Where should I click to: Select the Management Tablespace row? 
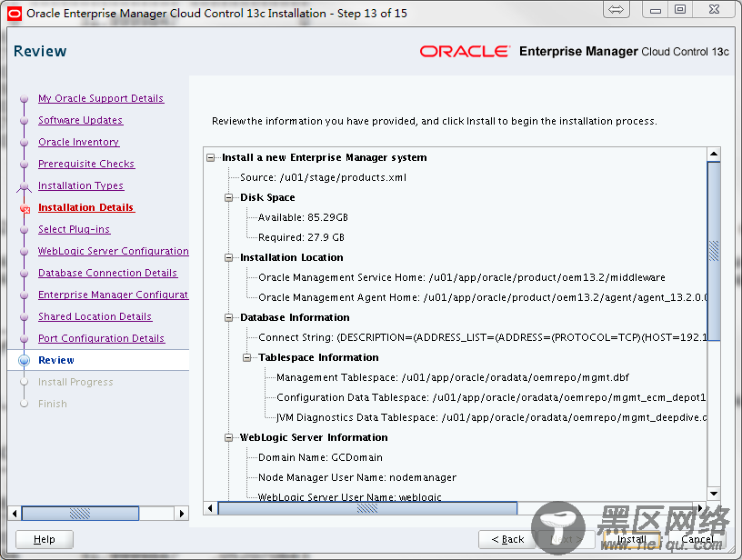coord(453,377)
